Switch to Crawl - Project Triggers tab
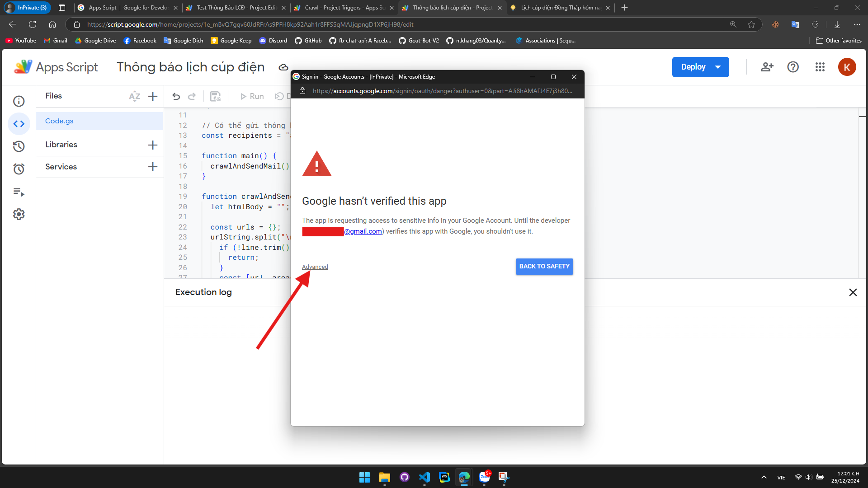868x488 pixels. pos(344,8)
